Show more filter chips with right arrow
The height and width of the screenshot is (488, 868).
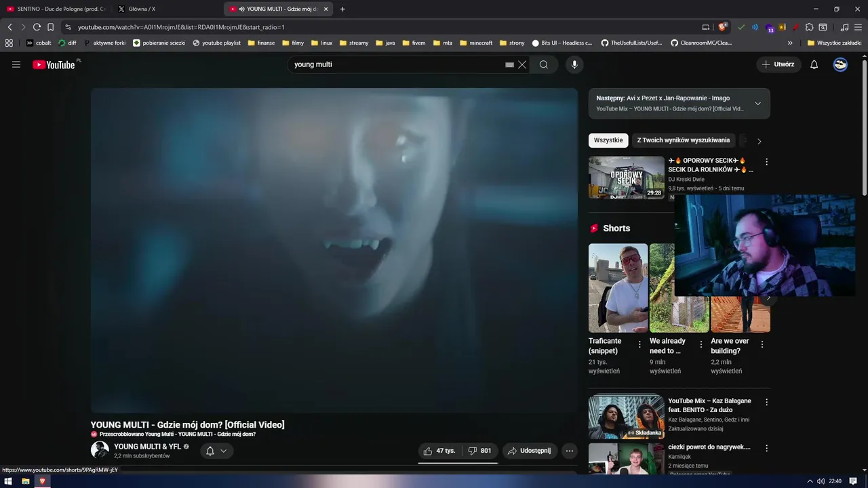[x=759, y=141]
